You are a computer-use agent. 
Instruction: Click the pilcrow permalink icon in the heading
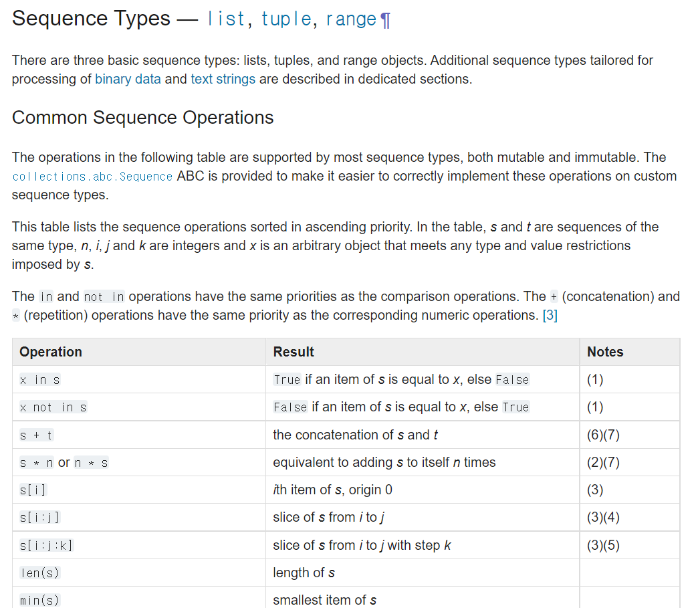click(x=385, y=20)
